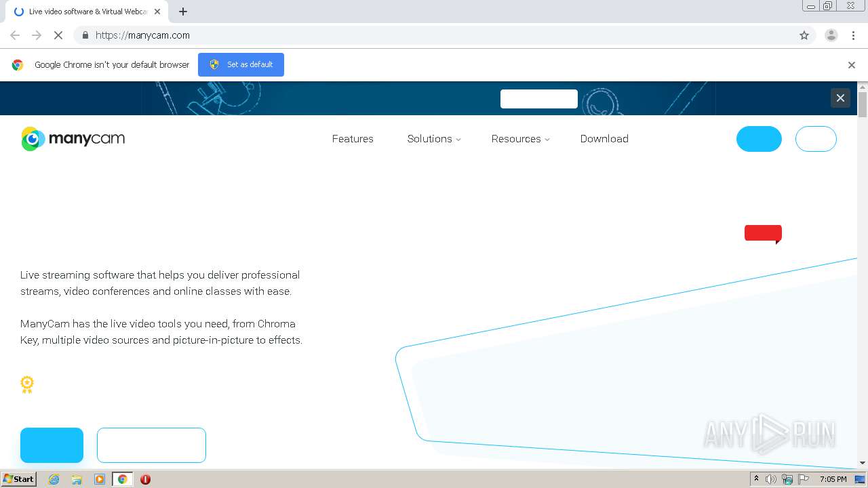Click the page scrollbar down arrow
Viewport: 868px width, 488px height.
(x=863, y=463)
